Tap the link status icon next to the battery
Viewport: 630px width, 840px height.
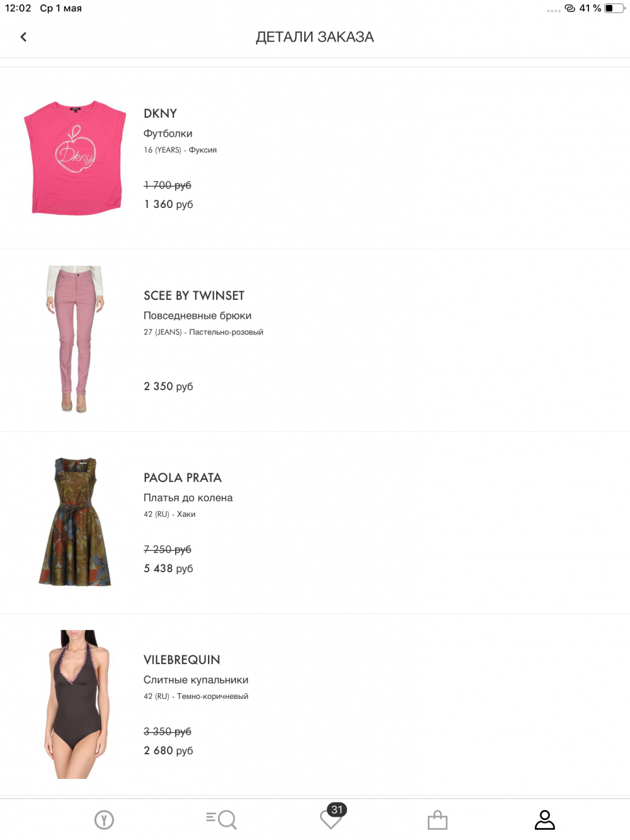coord(570,8)
